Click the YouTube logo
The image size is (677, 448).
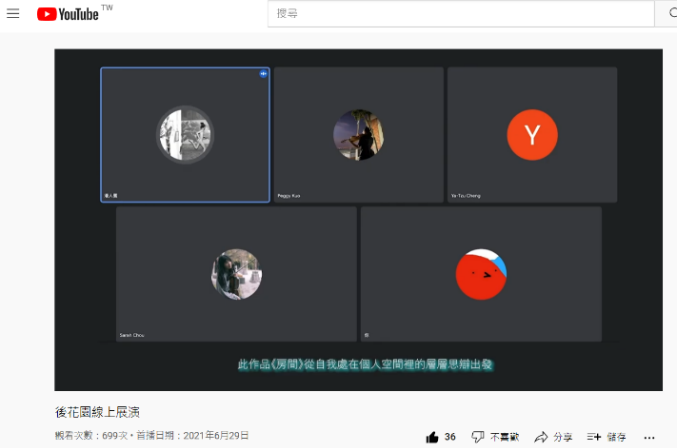(x=68, y=14)
